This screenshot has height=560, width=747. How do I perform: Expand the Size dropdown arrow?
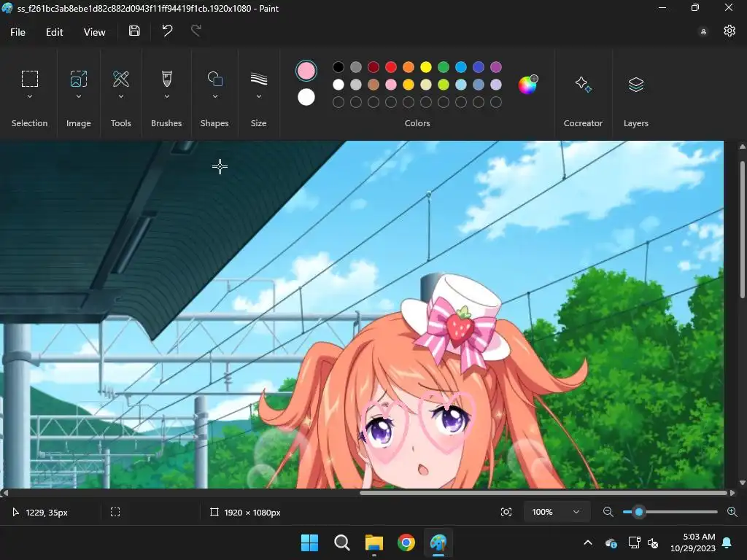[x=259, y=97]
